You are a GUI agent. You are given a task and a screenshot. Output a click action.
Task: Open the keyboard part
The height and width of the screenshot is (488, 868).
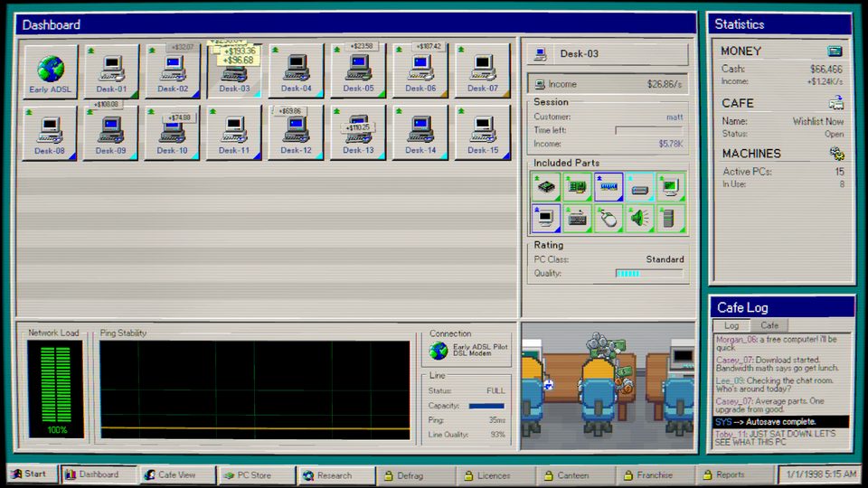(x=578, y=218)
